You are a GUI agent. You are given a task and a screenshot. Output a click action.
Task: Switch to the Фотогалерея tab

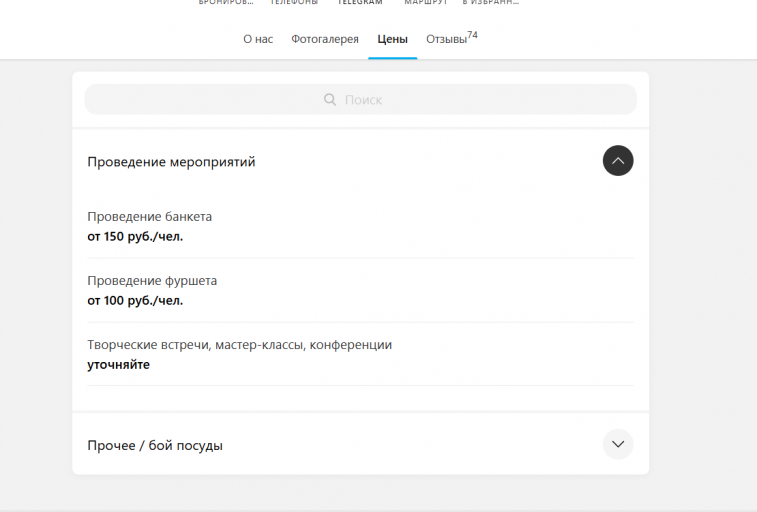point(325,39)
